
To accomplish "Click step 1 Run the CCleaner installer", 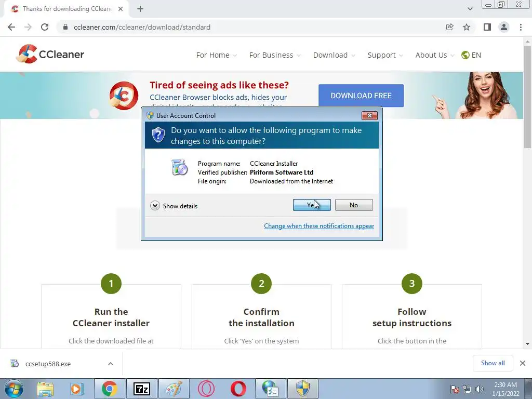I will point(111,317).
